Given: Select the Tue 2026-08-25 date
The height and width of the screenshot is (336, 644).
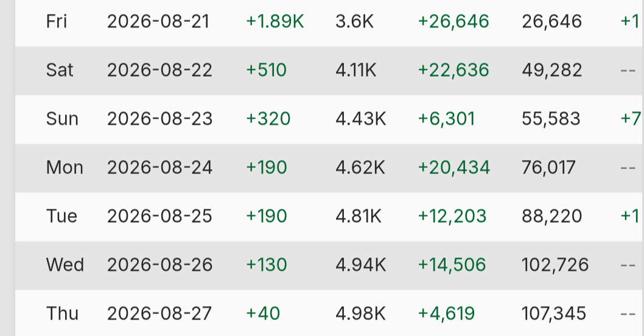Looking at the screenshot, I should (159, 216).
